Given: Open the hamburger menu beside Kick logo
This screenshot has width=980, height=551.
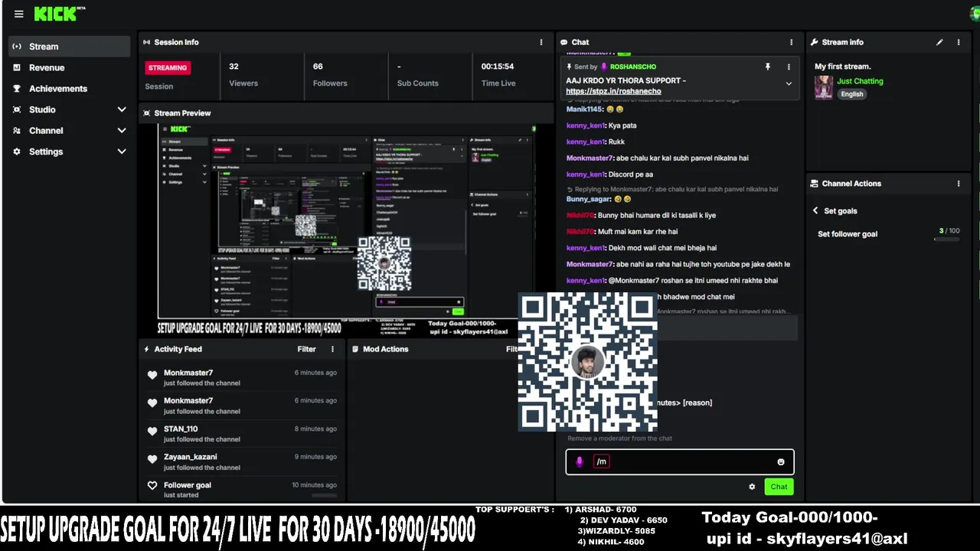Looking at the screenshot, I should tap(18, 14).
